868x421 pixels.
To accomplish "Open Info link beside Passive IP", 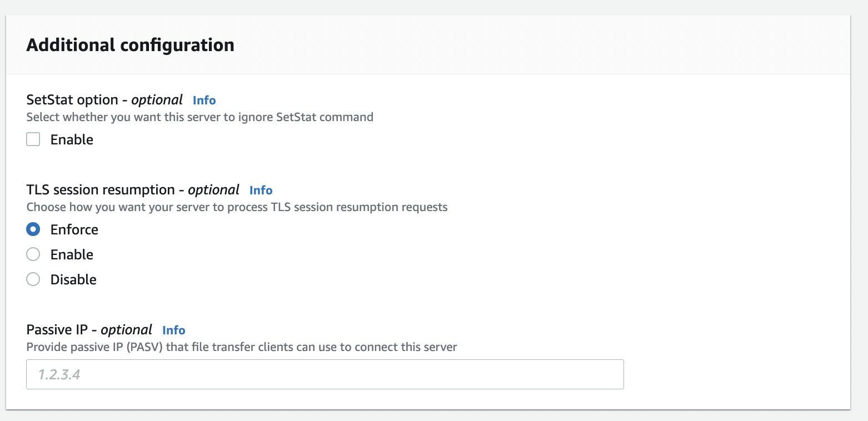I will point(173,330).
